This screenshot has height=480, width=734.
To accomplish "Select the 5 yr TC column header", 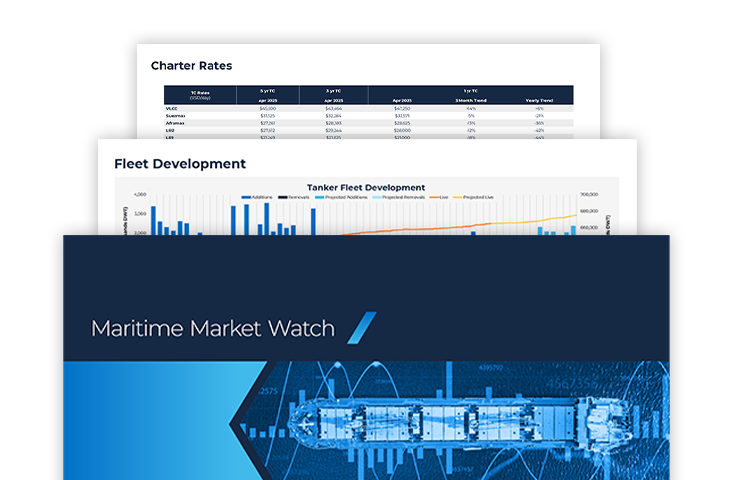I will pyautogui.click(x=267, y=91).
